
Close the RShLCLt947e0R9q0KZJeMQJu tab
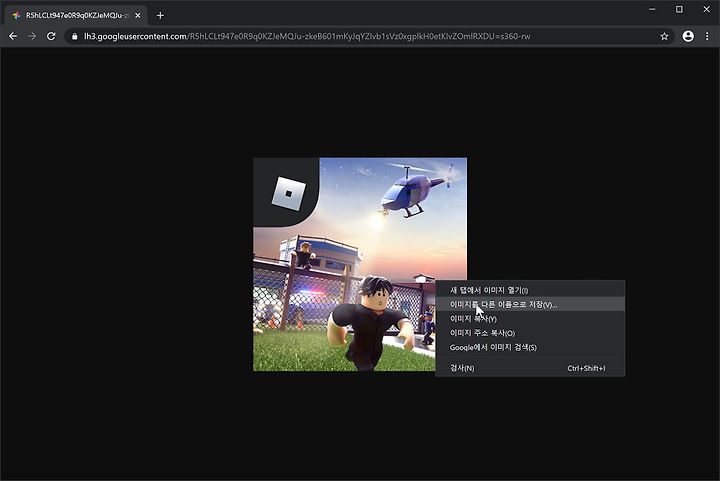click(138, 16)
